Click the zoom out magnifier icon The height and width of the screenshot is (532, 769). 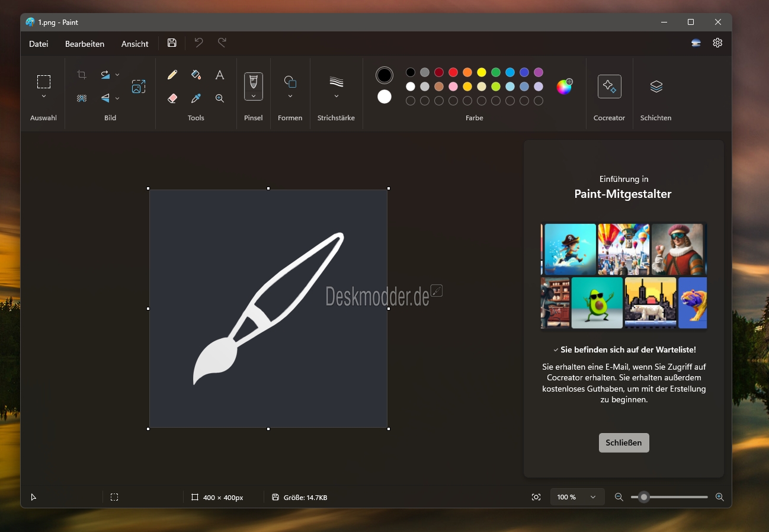coord(619,497)
